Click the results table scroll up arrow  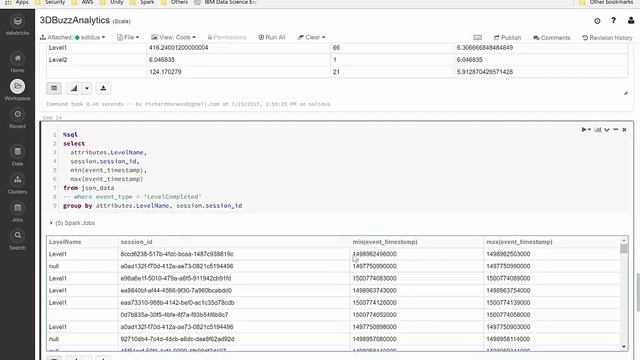point(624,240)
